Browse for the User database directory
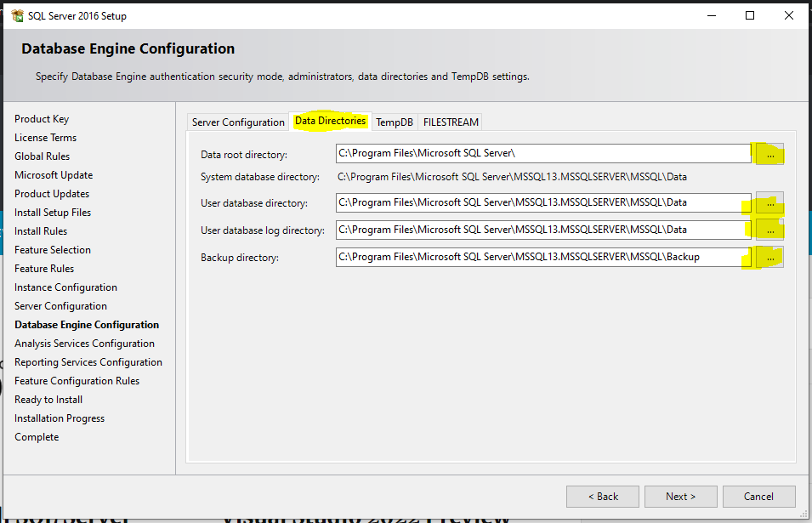Screen dimensions: 812x523 pyautogui.click(x=770, y=202)
